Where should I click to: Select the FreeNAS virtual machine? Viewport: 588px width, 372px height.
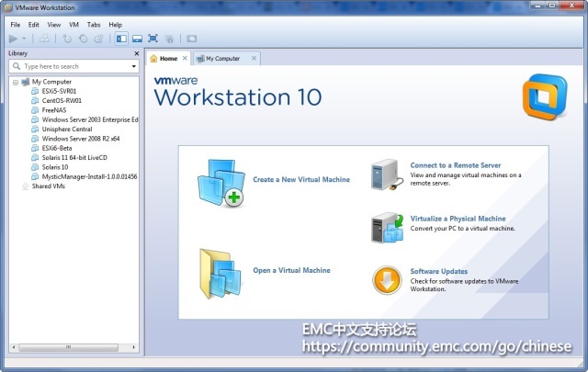point(54,110)
